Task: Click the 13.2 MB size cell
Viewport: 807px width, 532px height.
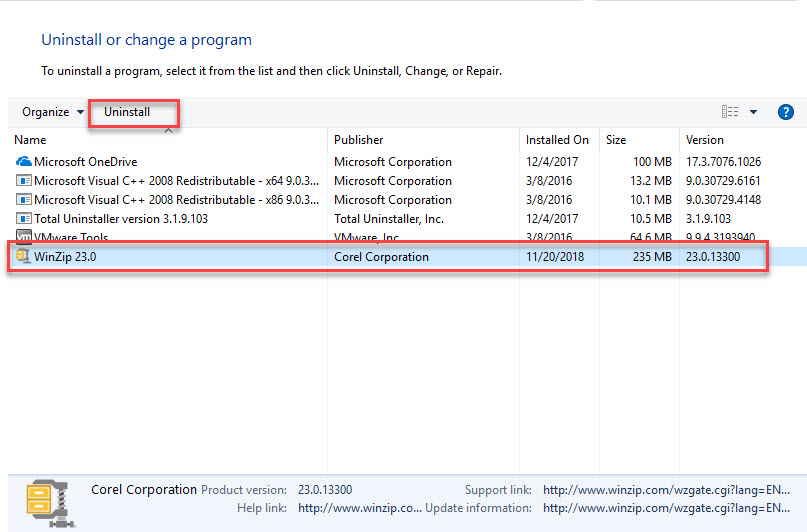Action: click(651, 181)
